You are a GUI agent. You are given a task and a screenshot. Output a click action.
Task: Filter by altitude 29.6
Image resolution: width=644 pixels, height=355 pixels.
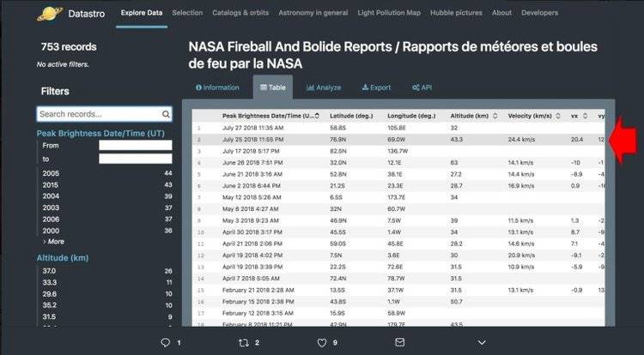coord(106,294)
